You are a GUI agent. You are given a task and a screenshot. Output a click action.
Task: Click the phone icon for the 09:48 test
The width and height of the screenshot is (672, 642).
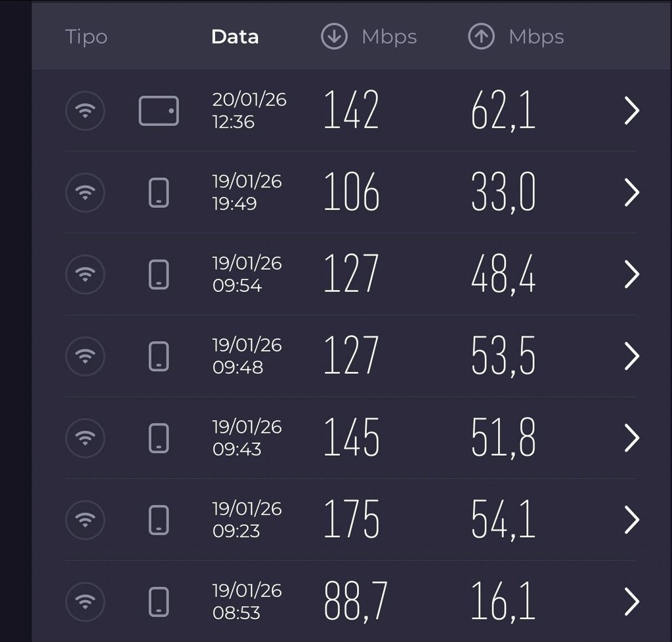tap(159, 356)
